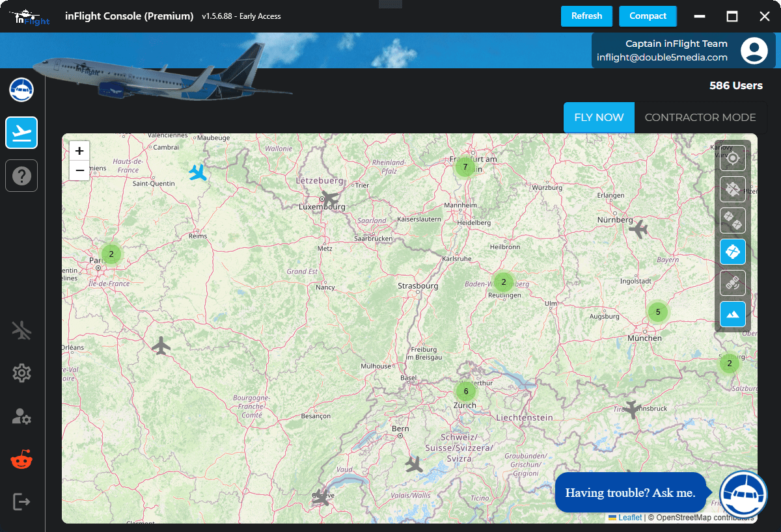Open the Reddit community icon

tap(21, 459)
